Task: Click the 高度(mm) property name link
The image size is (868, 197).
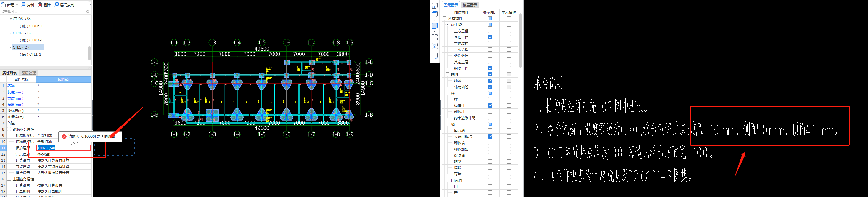Action: tap(15, 105)
